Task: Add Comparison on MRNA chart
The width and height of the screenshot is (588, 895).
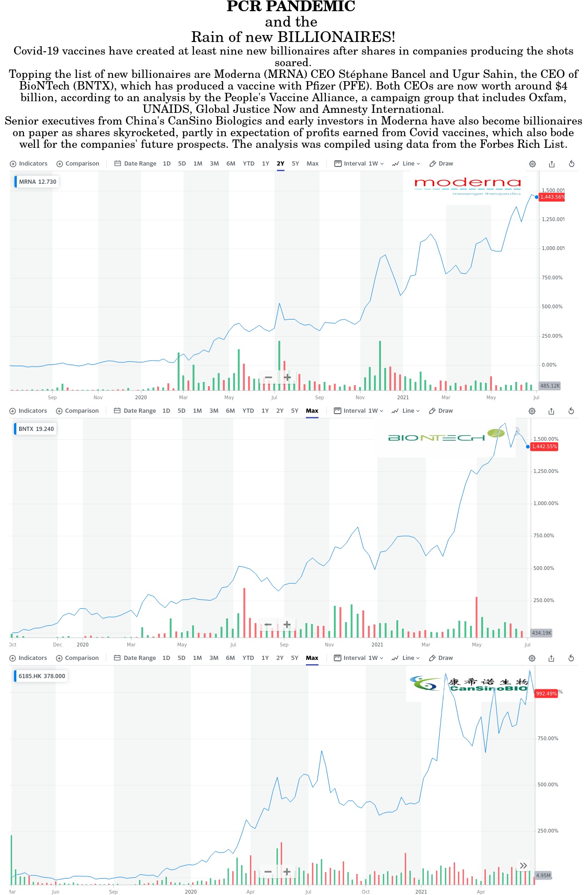Action: click(x=78, y=164)
